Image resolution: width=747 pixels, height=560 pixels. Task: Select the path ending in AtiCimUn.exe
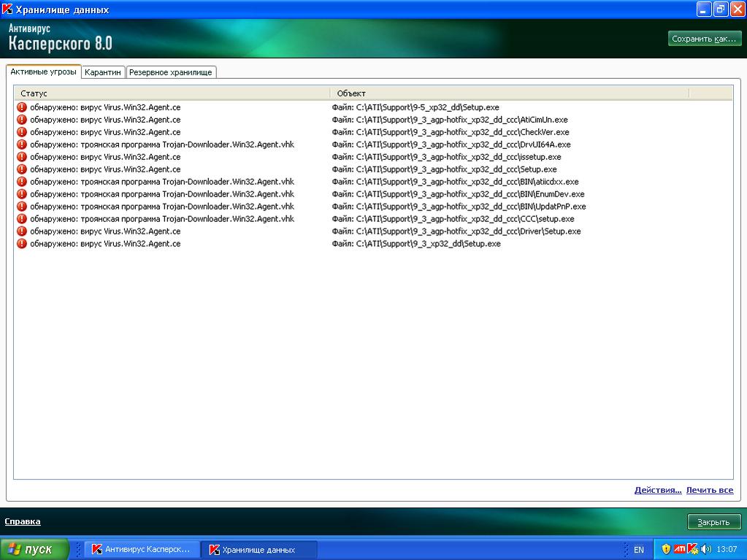point(450,120)
